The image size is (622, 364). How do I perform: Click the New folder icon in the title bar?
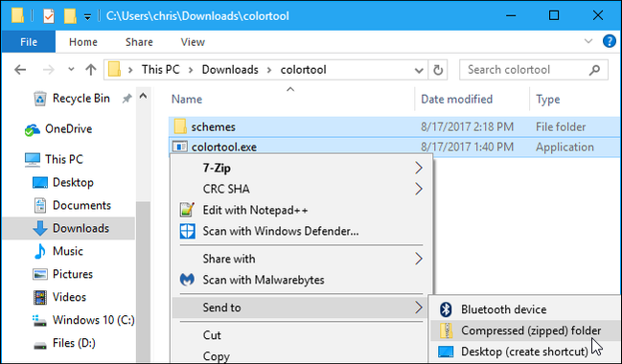click(70, 16)
